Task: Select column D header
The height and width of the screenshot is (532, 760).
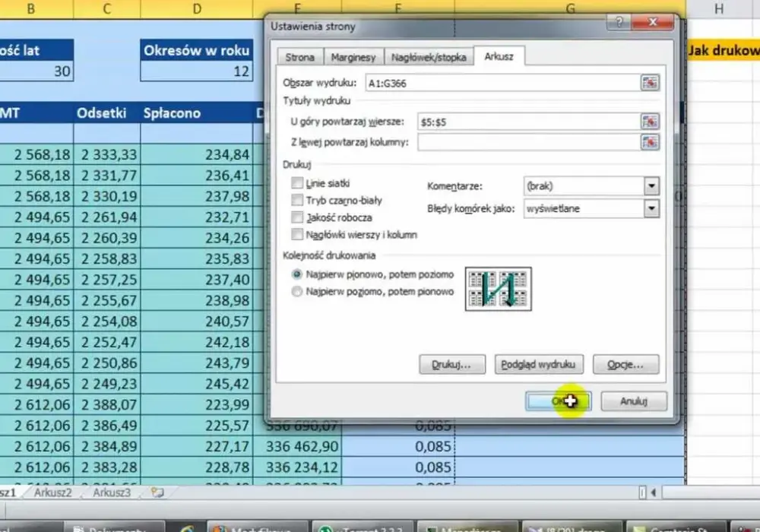Action: click(196, 8)
